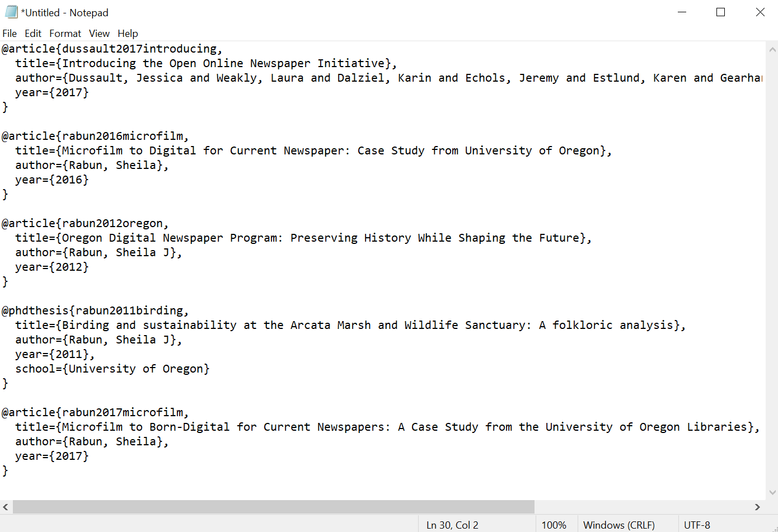The height and width of the screenshot is (532, 778).
Task: Click the line @article{rabun2017microfilm,
Action: [95, 412]
